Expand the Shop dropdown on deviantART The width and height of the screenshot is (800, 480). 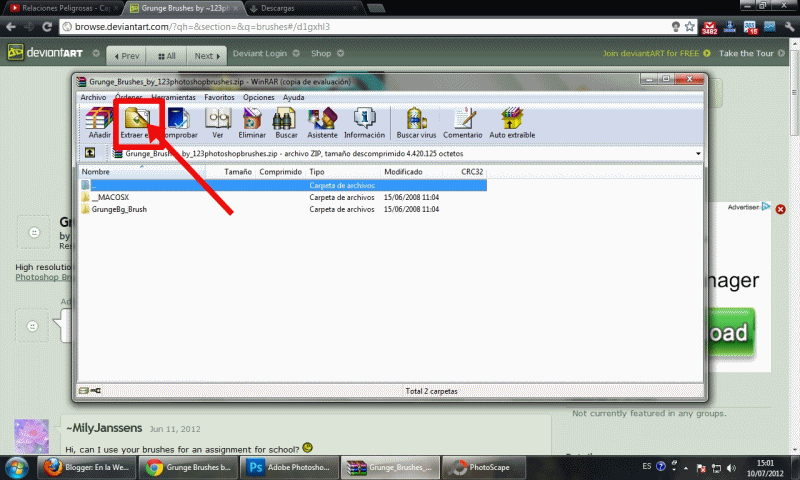click(x=340, y=53)
